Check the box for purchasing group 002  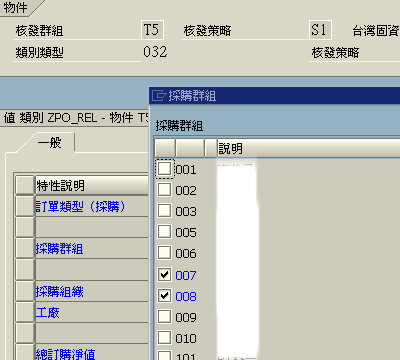(x=164, y=190)
